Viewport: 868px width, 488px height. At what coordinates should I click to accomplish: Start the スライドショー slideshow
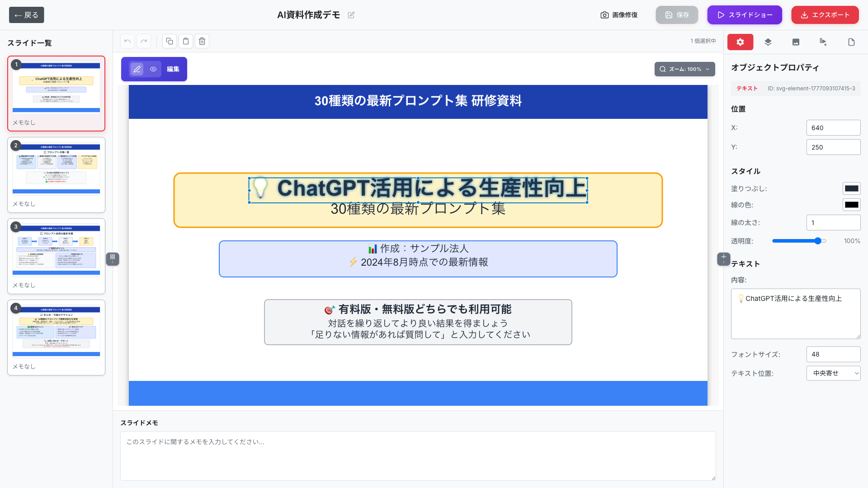click(x=745, y=15)
